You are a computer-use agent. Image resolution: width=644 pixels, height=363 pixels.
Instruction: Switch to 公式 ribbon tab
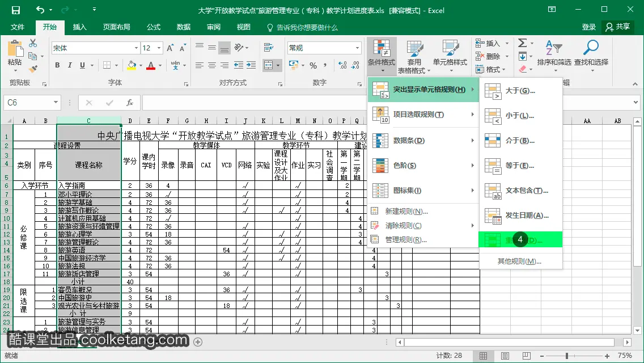tap(154, 27)
